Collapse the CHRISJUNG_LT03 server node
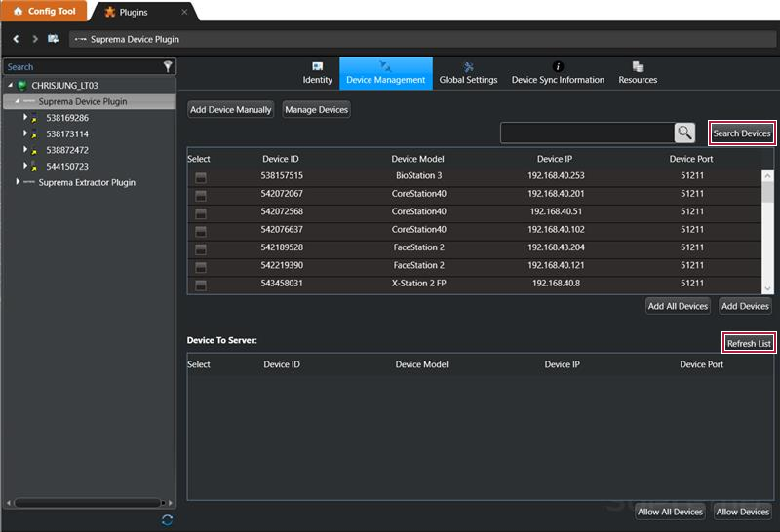The image size is (780, 532). pyautogui.click(x=9, y=86)
